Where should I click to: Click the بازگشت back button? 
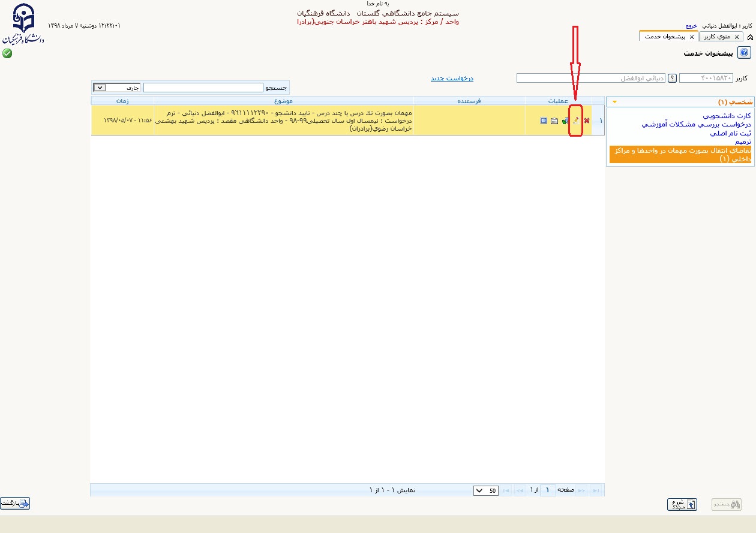(x=15, y=504)
